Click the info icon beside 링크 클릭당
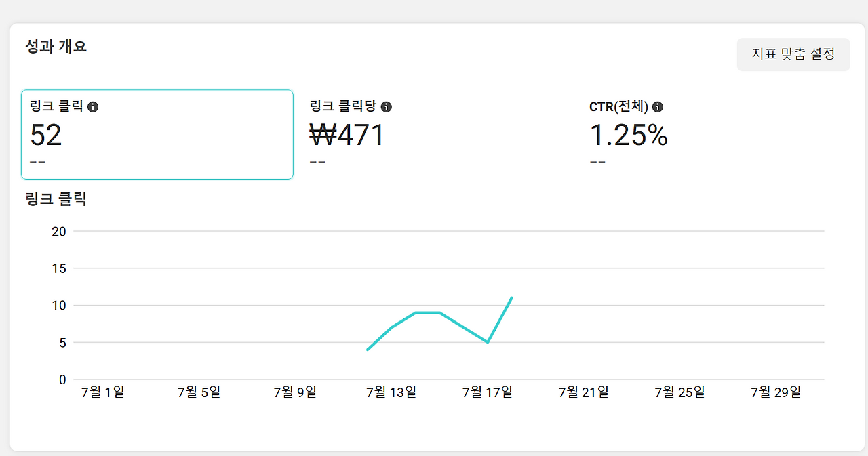 pyautogui.click(x=387, y=106)
